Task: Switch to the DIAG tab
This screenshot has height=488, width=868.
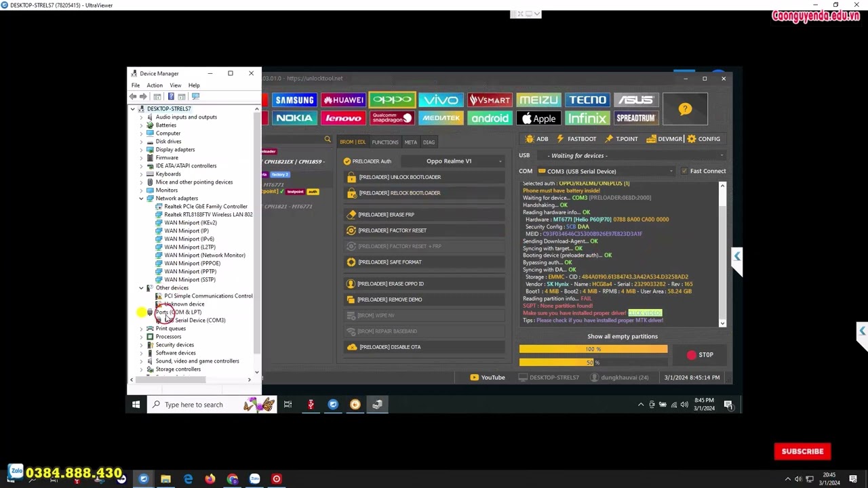Action: 429,142
